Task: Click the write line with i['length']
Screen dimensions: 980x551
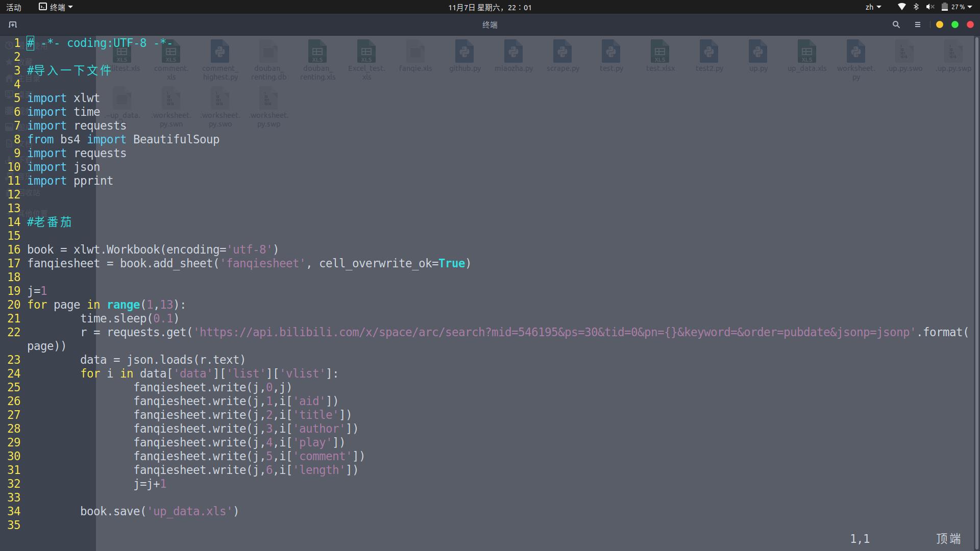Action: 246,470
